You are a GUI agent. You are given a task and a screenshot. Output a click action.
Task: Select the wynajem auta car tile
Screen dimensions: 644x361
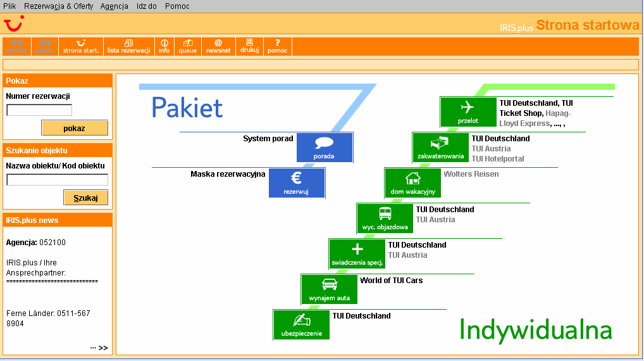pyautogui.click(x=329, y=289)
